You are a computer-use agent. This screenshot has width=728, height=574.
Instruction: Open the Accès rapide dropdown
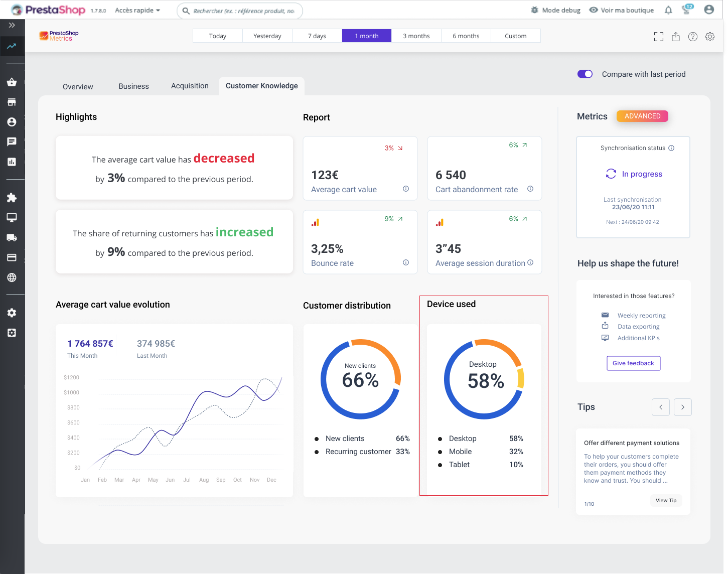pos(137,10)
